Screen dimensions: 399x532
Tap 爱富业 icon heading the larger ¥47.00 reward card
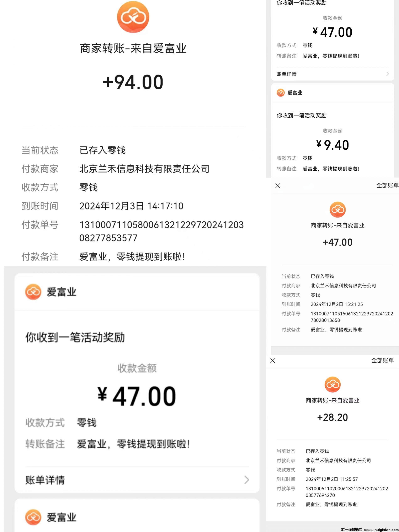tap(33, 292)
